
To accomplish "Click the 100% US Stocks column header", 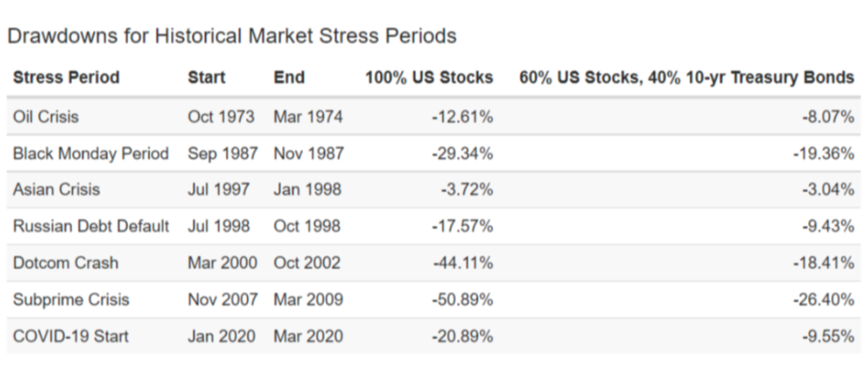I will [x=429, y=78].
